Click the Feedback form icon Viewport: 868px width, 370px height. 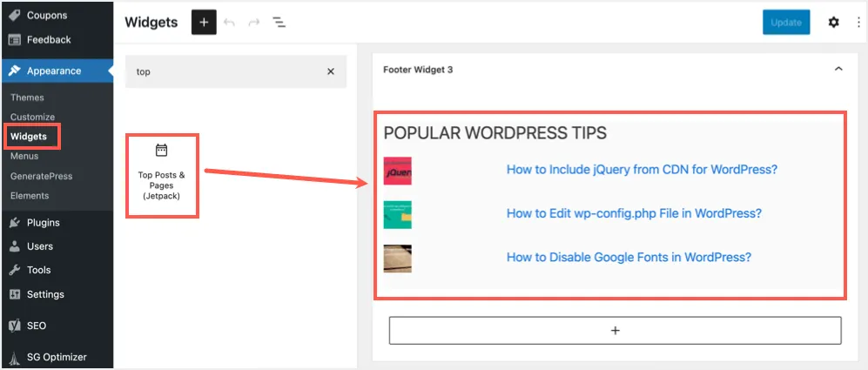click(15, 40)
